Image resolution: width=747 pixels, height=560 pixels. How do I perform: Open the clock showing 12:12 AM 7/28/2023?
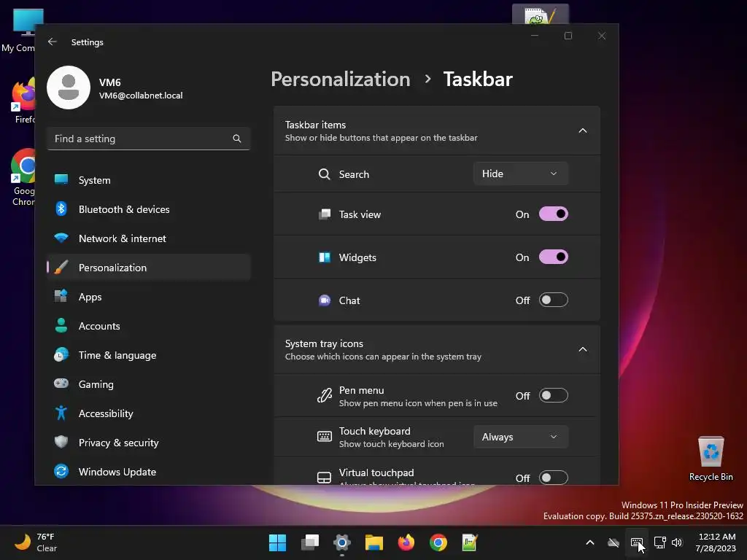pos(716,542)
